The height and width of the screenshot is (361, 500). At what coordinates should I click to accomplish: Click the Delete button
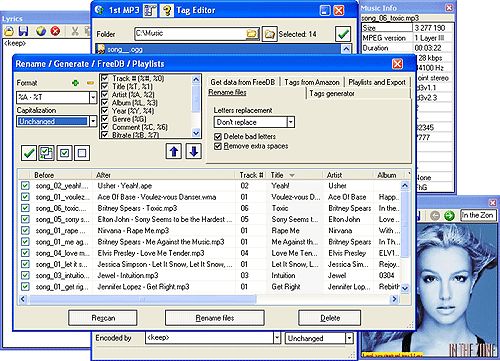[x=330, y=318]
